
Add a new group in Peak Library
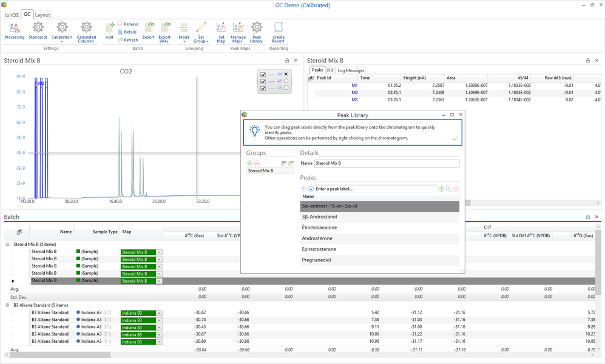coord(249,163)
